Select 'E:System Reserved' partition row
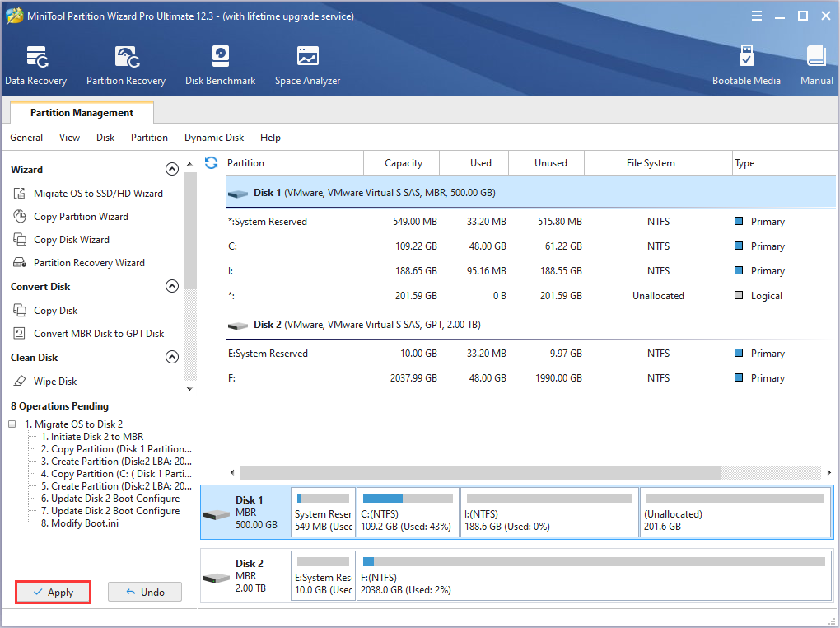Image resolution: width=840 pixels, height=628 pixels. point(530,354)
